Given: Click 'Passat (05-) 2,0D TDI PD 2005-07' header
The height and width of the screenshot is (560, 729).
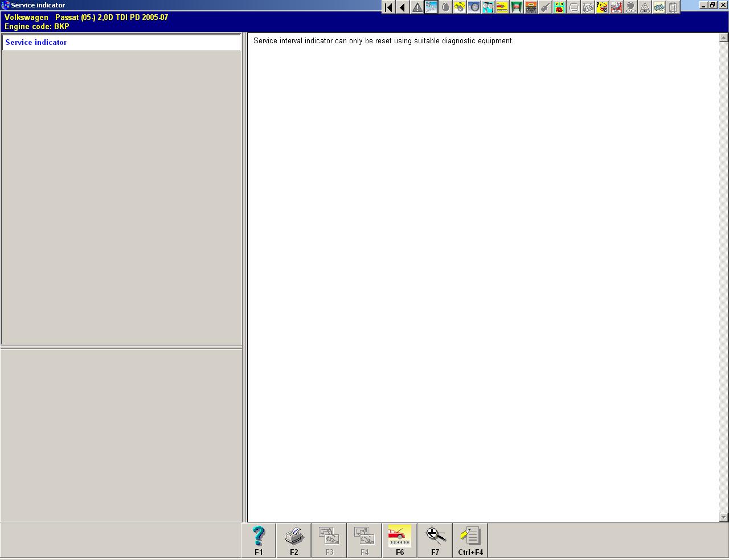Looking at the screenshot, I should point(112,18).
